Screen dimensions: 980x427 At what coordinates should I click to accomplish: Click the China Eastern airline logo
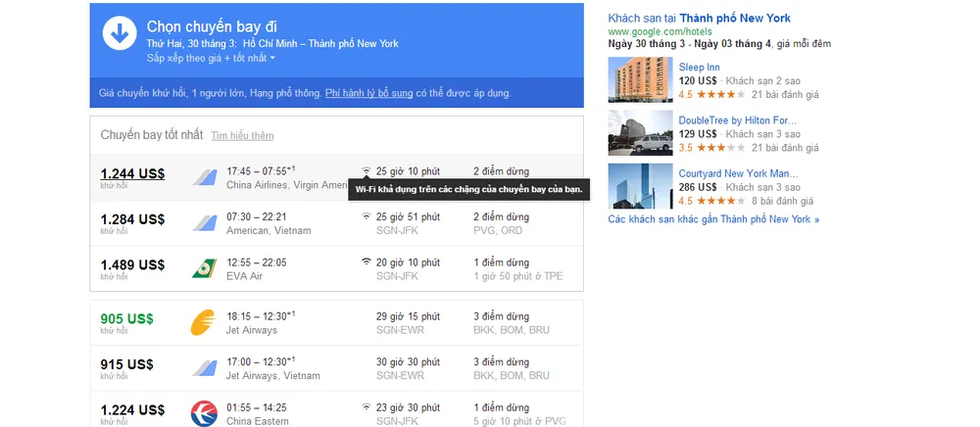point(204,413)
